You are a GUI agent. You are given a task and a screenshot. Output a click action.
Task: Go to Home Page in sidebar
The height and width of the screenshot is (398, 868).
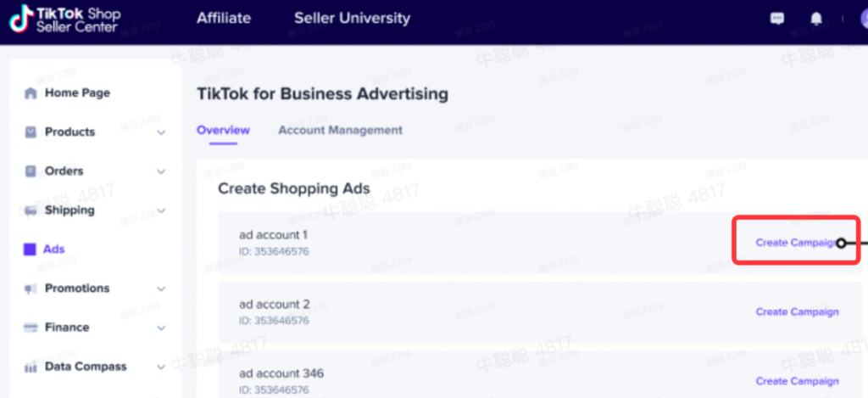pyautogui.click(x=77, y=93)
